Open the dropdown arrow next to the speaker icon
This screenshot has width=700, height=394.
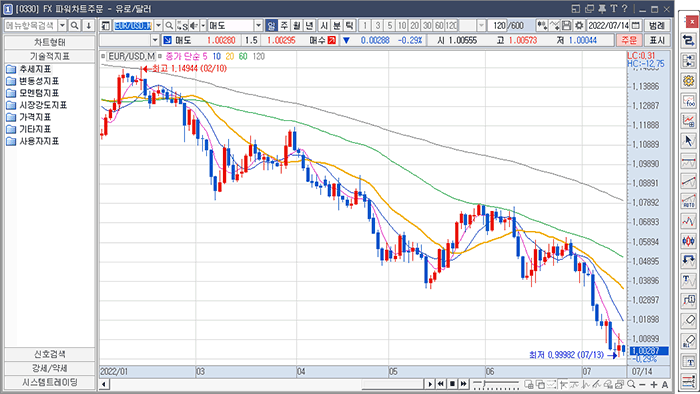point(203,26)
